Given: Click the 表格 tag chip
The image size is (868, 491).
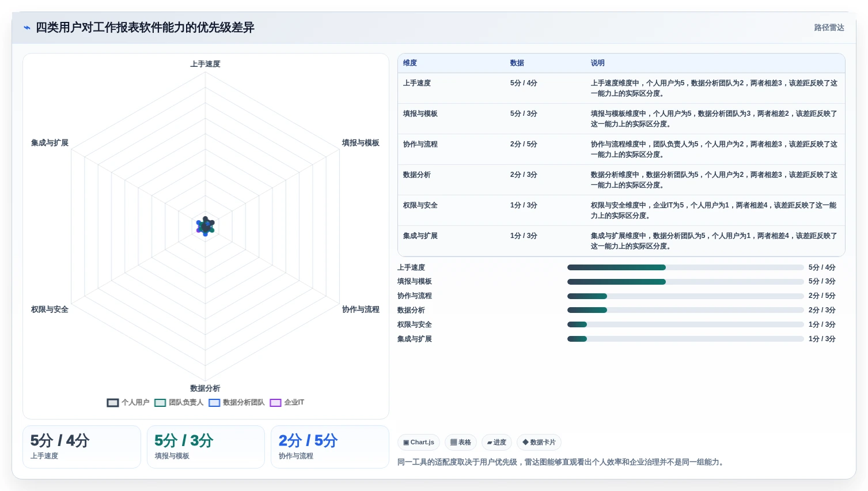Looking at the screenshot, I should pos(461,443).
